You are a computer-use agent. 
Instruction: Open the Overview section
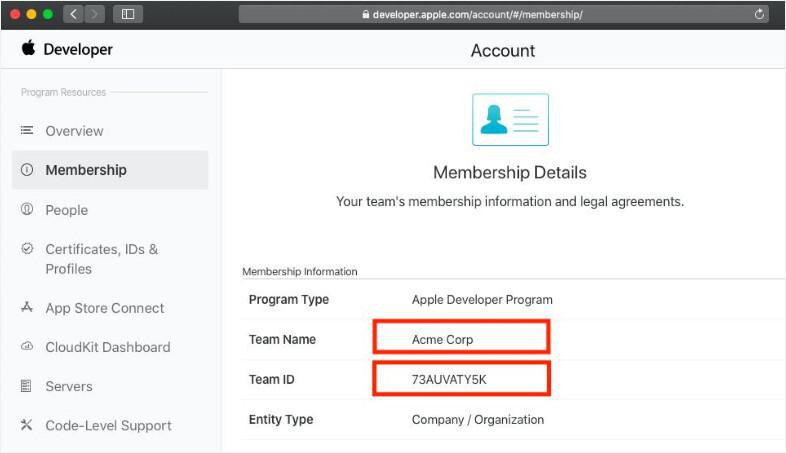click(74, 131)
